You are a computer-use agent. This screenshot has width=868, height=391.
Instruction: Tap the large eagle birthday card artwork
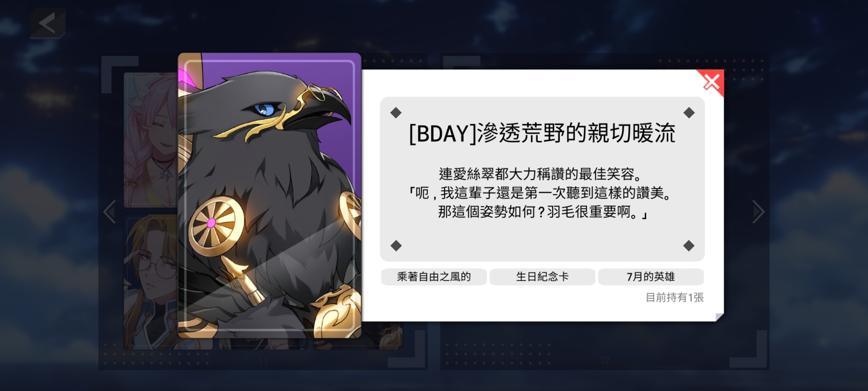(269, 195)
